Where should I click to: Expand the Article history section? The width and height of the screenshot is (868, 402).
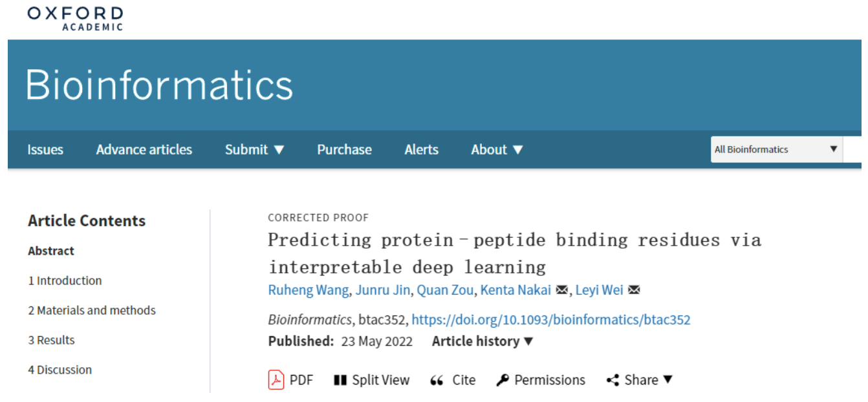pyautogui.click(x=483, y=341)
